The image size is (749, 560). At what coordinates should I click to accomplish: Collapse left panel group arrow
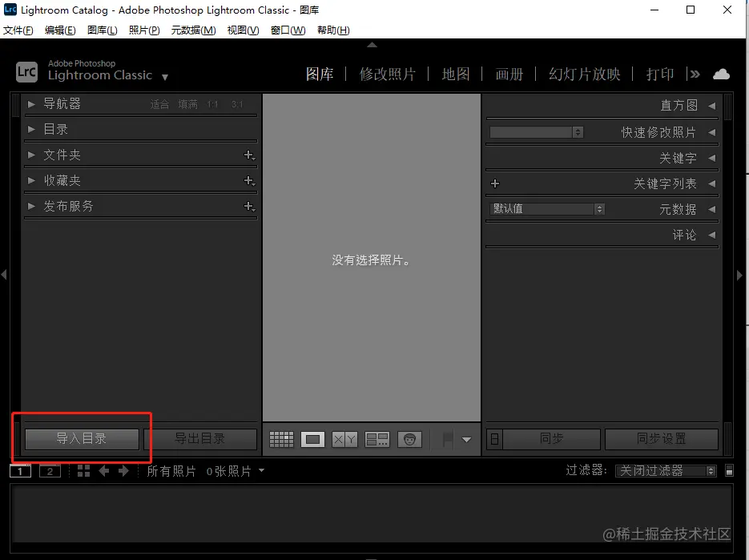tap(4, 275)
